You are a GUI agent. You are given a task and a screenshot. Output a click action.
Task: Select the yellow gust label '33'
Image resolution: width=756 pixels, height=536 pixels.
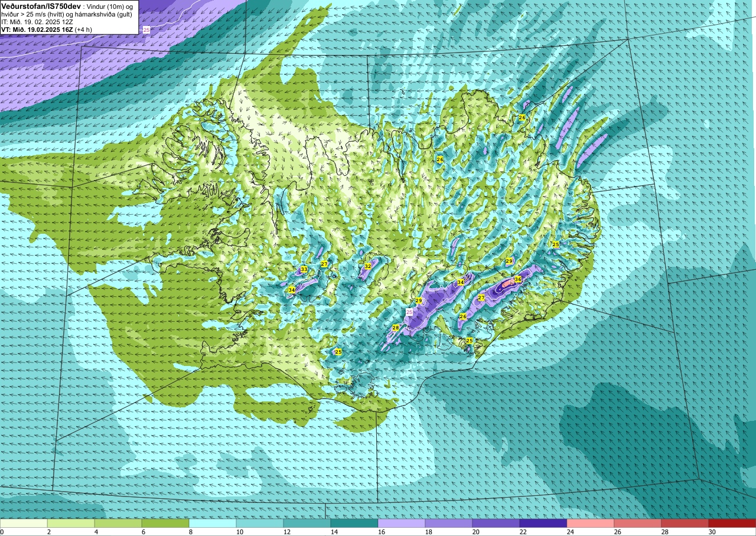(x=304, y=269)
